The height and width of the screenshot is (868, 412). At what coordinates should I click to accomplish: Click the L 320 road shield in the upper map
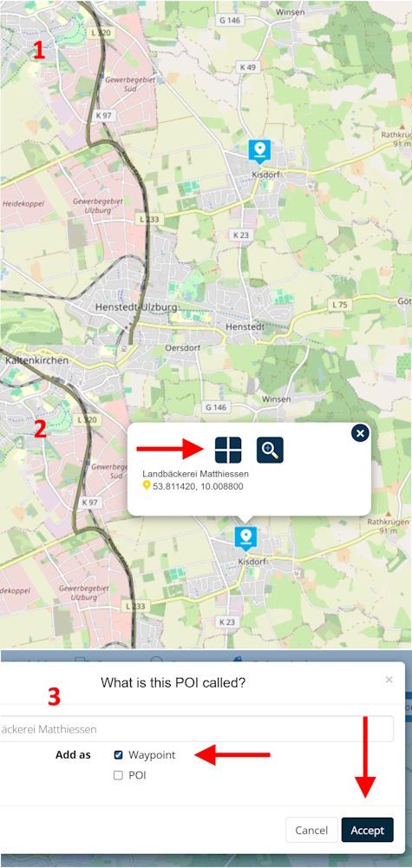pyautogui.click(x=101, y=33)
